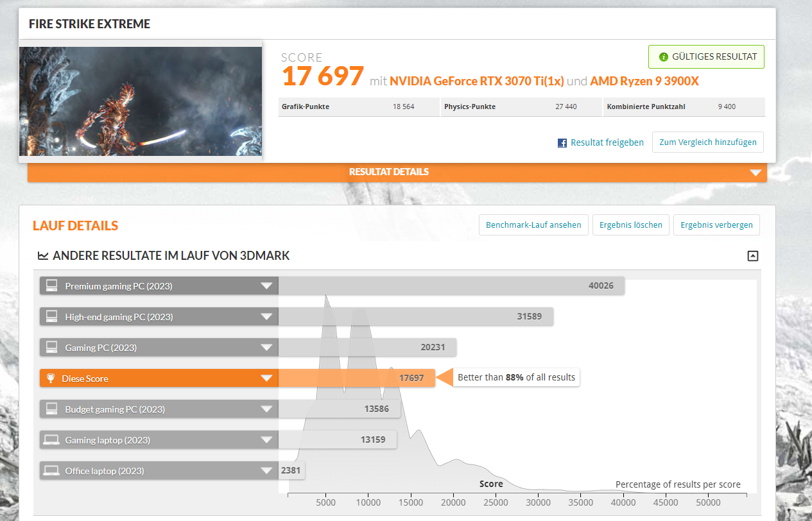812x521 pixels.
Task: Click the green valid result info icon
Action: tap(664, 56)
